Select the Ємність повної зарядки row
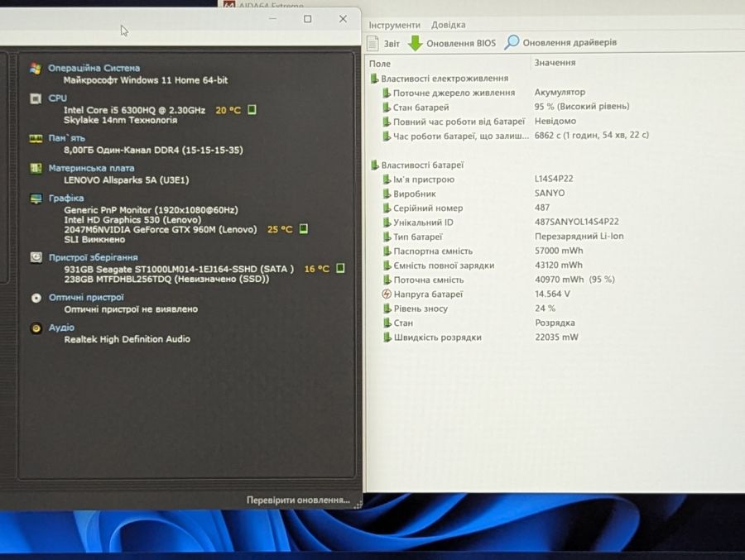Viewport: 745px width, 560px height. coord(483,266)
